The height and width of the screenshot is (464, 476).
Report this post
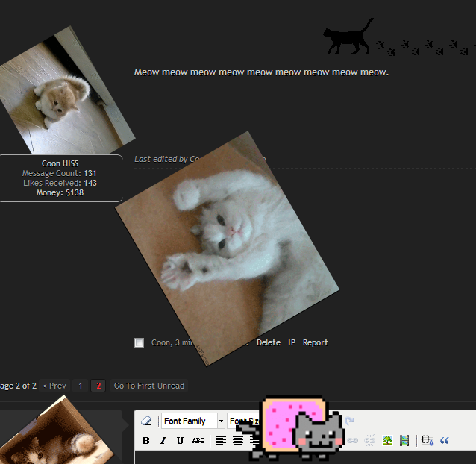point(315,342)
